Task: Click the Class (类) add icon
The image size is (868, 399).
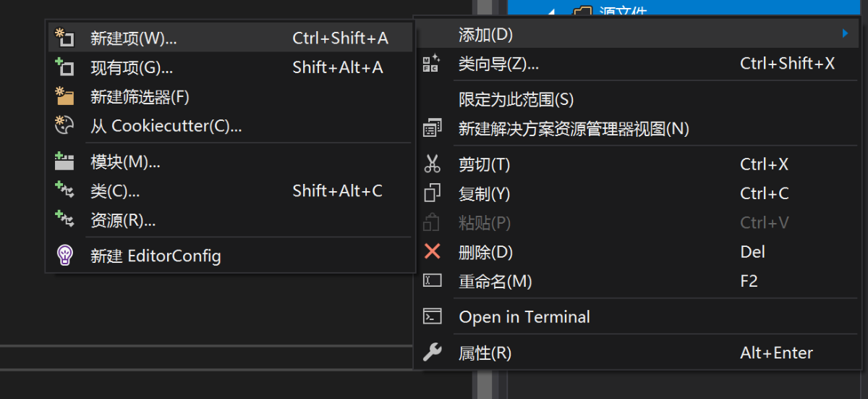Action: click(64, 190)
